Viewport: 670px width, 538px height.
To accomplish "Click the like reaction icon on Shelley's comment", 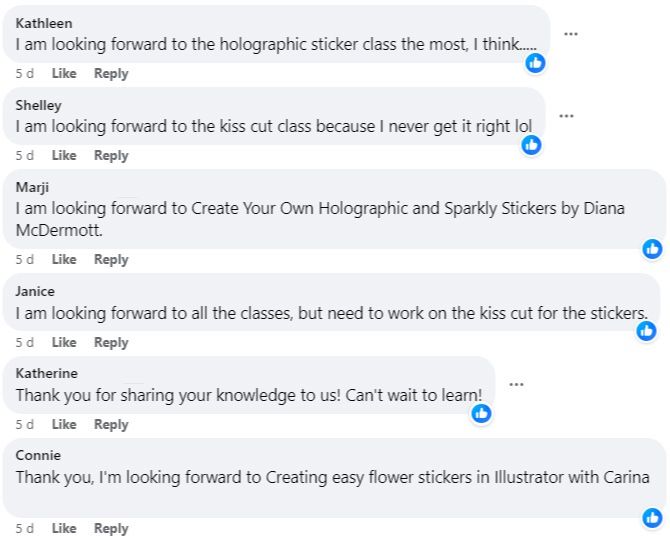I will tap(532, 145).
